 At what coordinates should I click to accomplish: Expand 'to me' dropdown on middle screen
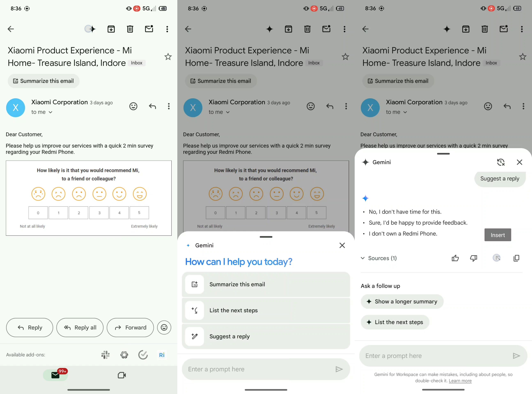[x=219, y=112]
